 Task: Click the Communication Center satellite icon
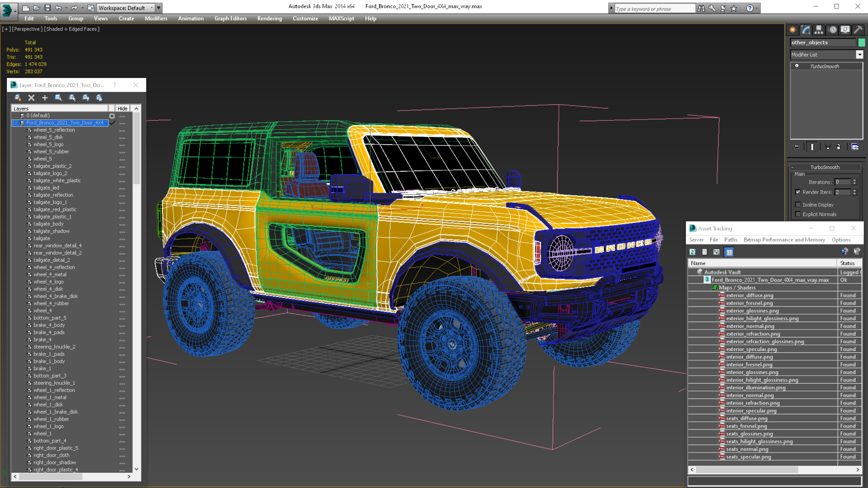[x=723, y=8]
